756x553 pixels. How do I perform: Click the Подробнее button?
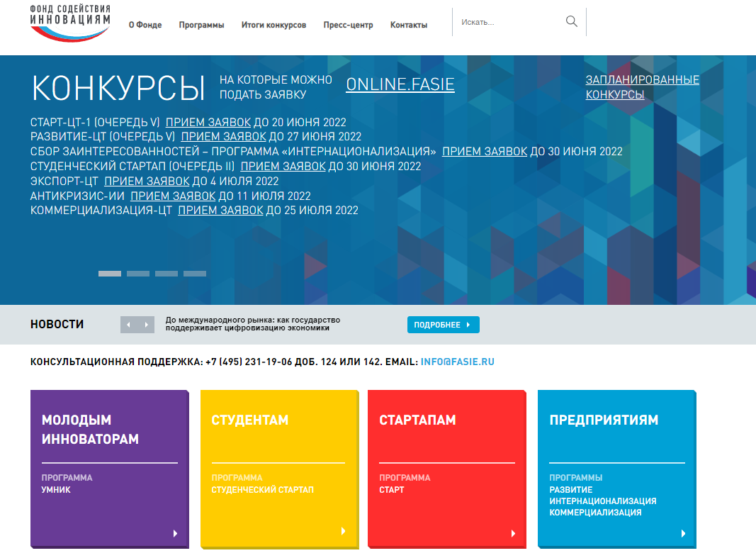(444, 325)
